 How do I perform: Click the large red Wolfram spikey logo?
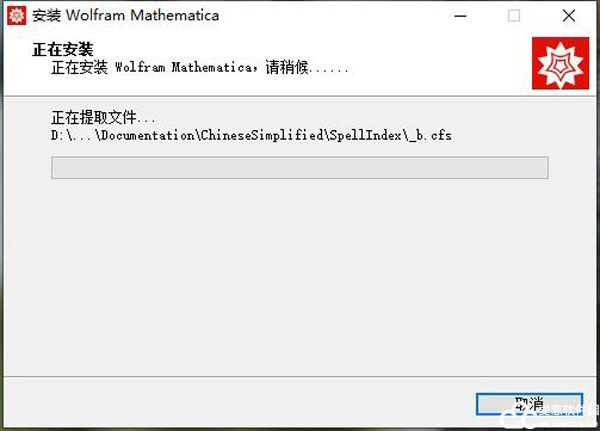[560, 63]
